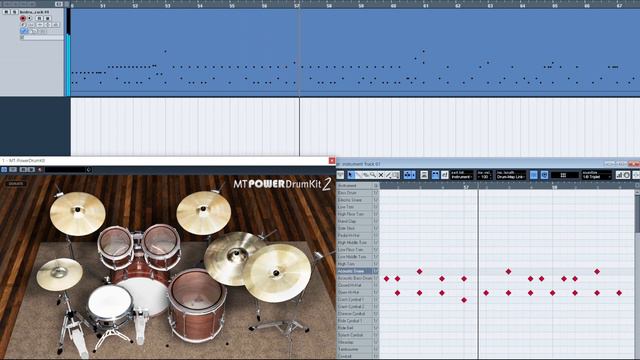Toggle monitor button on the drums track
Image resolution: width=640 pixels, height=360 pixels.
(29, 18)
